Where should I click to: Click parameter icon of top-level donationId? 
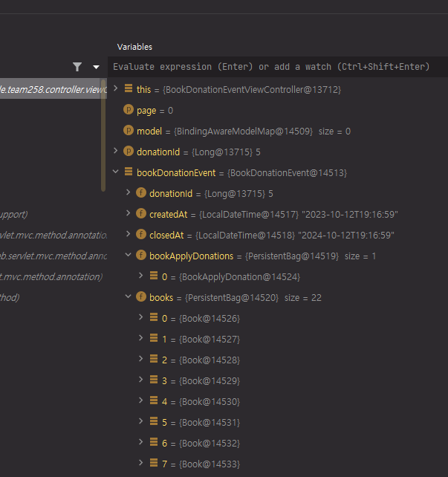(x=129, y=151)
